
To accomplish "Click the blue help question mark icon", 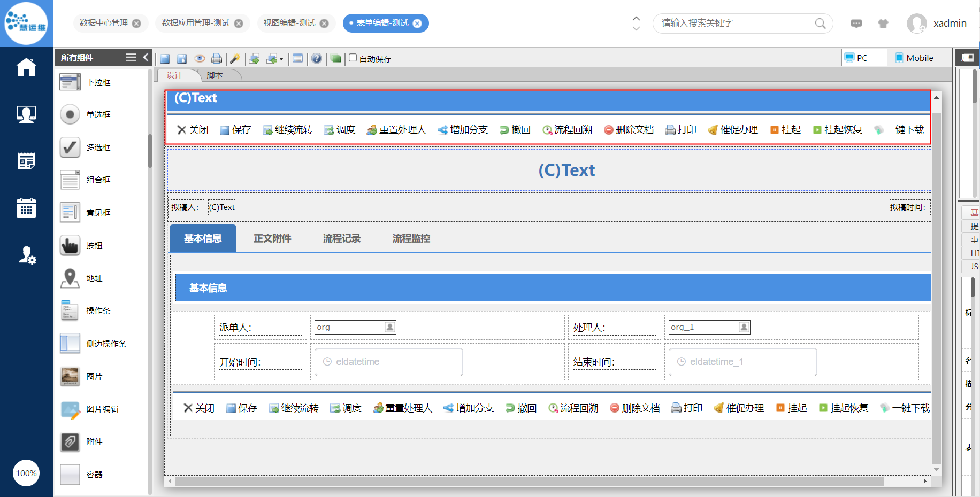I will point(317,59).
